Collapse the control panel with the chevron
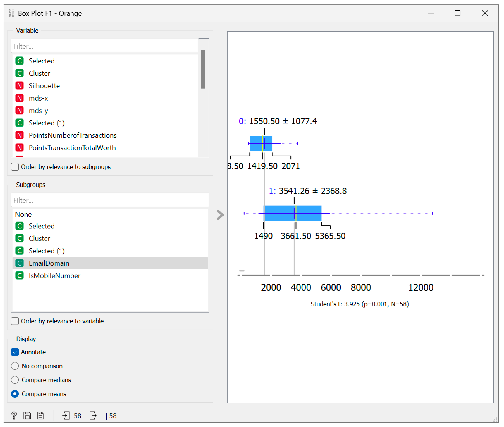 tap(220, 215)
